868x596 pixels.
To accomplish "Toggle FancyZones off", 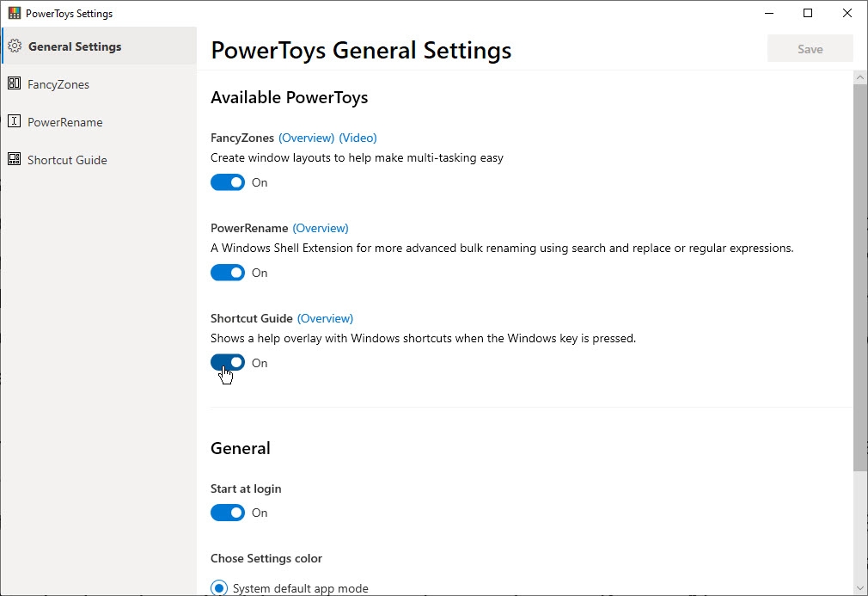I will click(x=227, y=181).
